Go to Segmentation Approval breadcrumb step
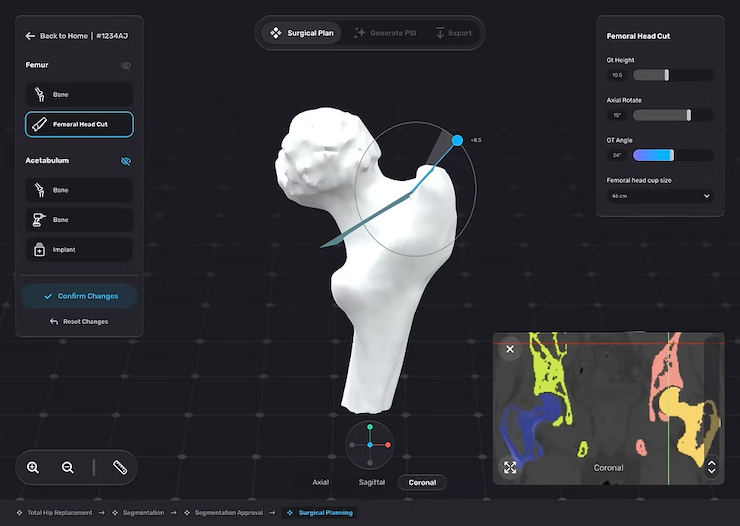This screenshot has height=526, width=740. [223, 513]
